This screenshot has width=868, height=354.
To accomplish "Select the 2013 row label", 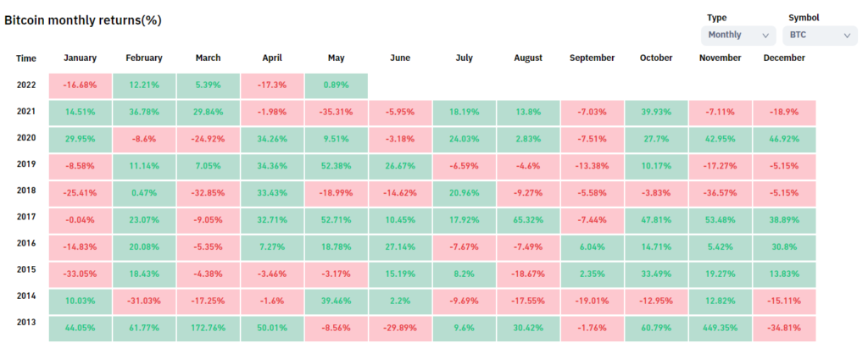I will pos(26,323).
